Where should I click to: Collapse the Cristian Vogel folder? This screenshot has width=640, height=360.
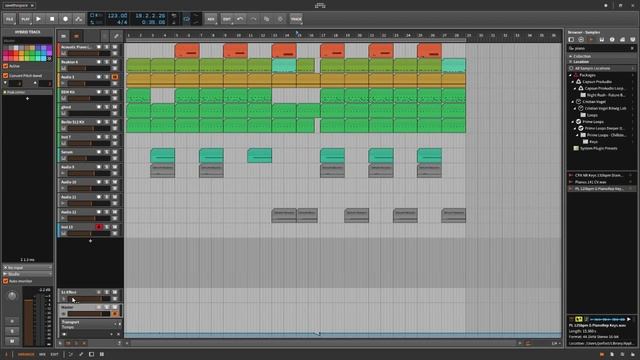573,102
